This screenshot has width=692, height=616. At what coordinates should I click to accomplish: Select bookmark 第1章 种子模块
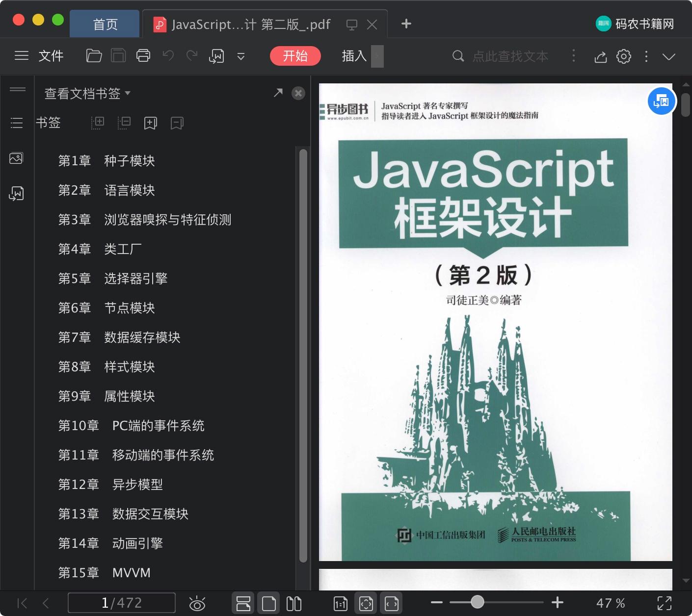click(106, 161)
